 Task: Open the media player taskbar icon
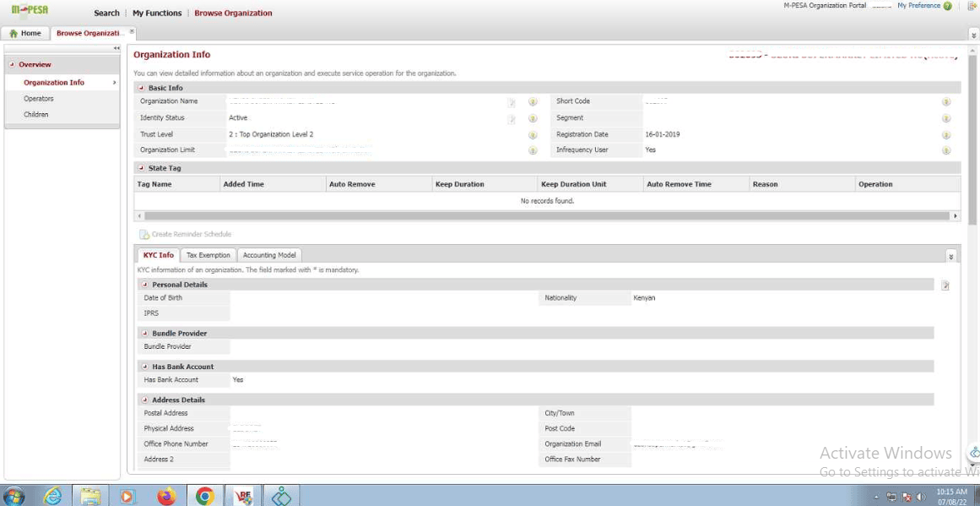pos(127,496)
